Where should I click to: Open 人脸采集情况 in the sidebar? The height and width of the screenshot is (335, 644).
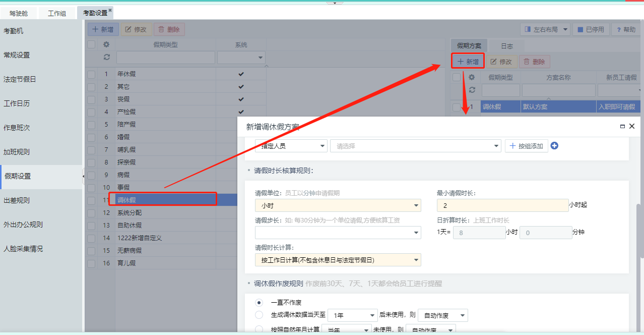tap(41, 249)
